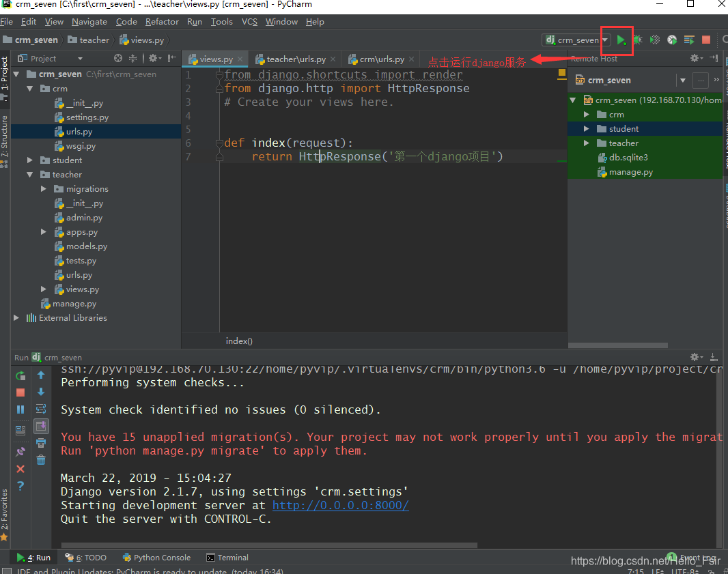728x574 pixels.
Task: Run crm_seven with coverage
Action: (655, 40)
